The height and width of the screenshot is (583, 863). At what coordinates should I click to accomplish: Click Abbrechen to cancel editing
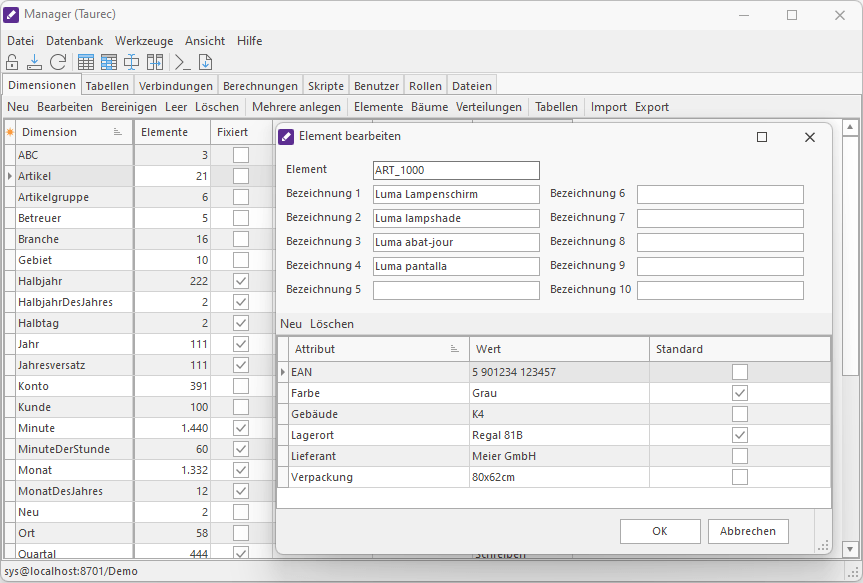point(748,531)
